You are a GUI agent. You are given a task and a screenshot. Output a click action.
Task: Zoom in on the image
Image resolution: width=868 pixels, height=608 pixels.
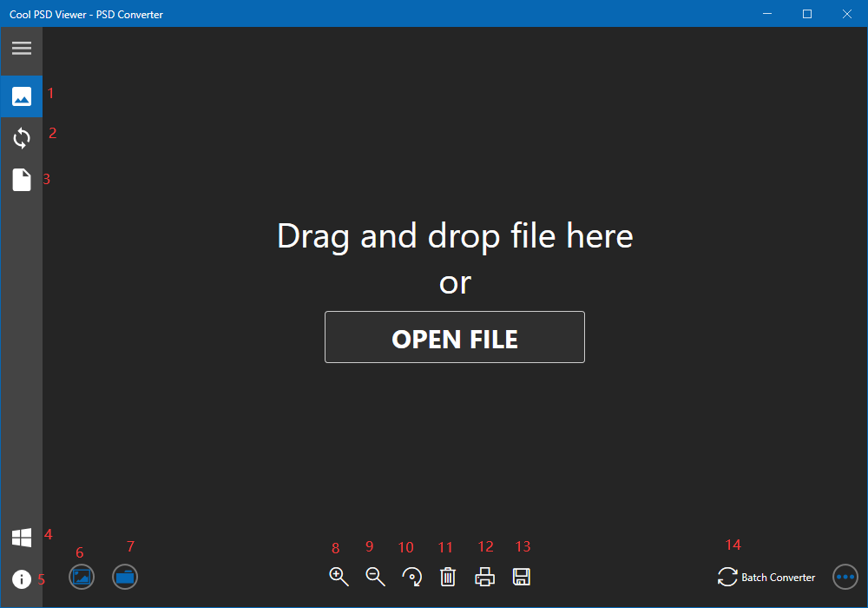(x=339, y=577)
